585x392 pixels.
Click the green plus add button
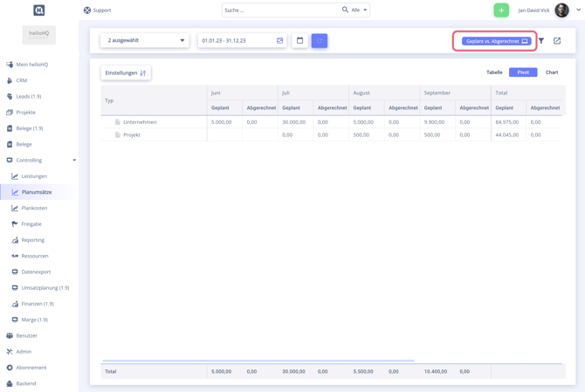point(501,10)
